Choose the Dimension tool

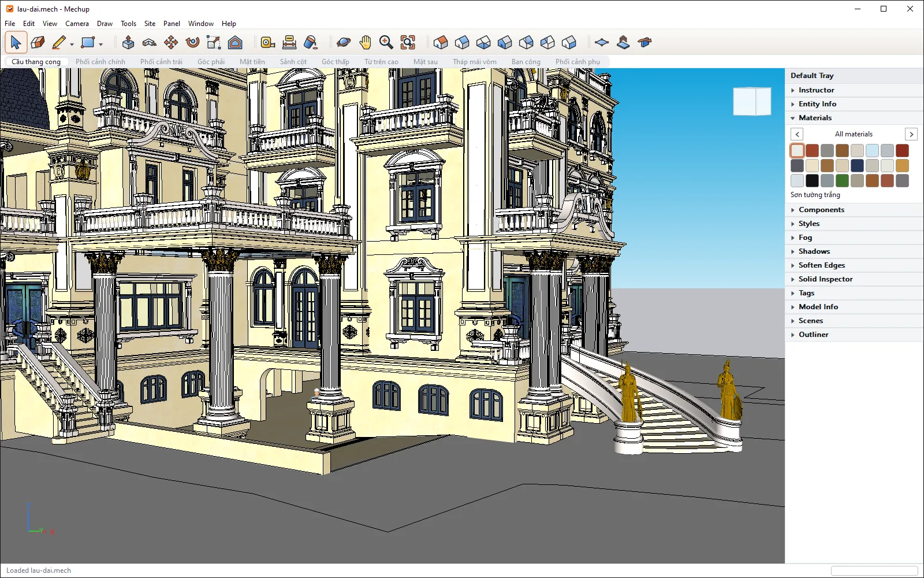pos(289,42)
